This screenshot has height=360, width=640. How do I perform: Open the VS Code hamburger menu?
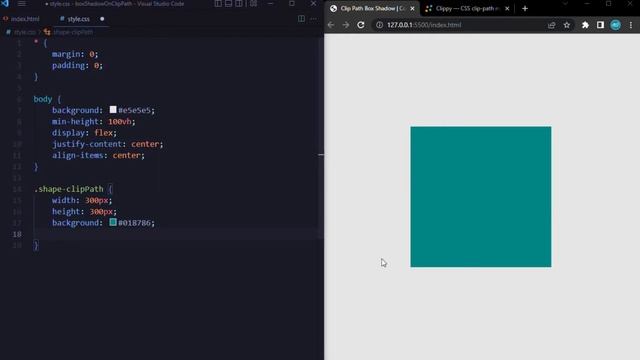tap(22, 4)
